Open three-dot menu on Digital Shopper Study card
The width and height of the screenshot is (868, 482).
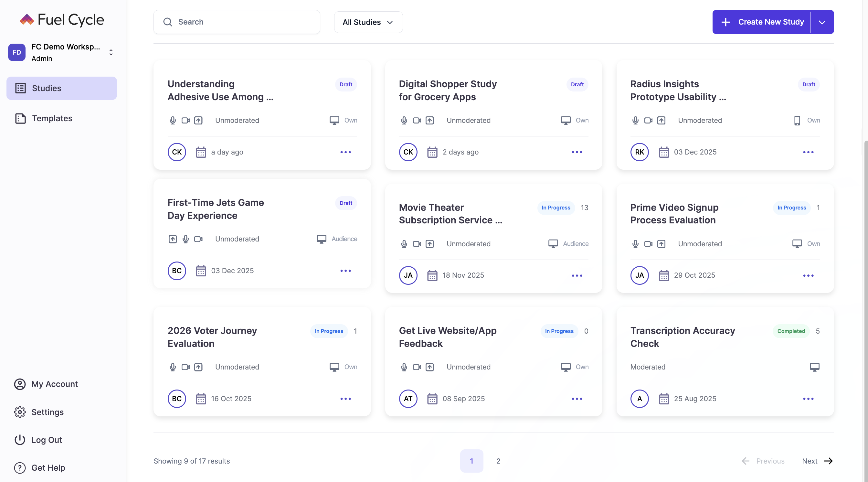[577, 152]
